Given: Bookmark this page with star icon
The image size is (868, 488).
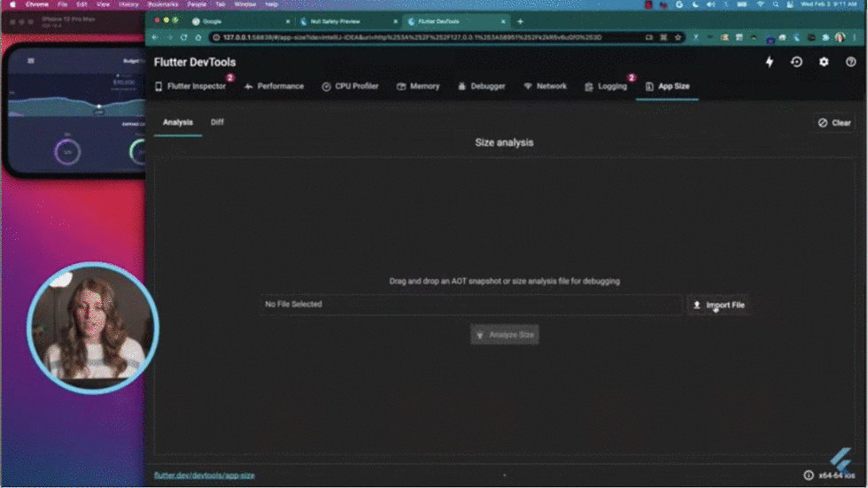Looking at the screenshot, I should pos(678,37).
